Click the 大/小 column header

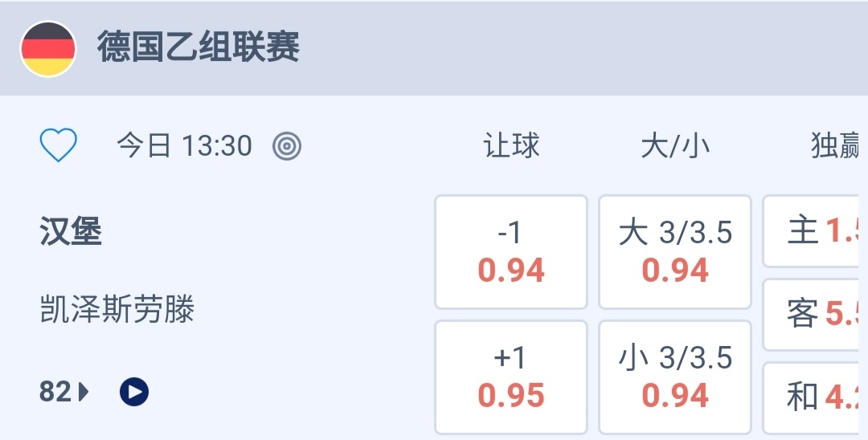[x=675, y=146]
